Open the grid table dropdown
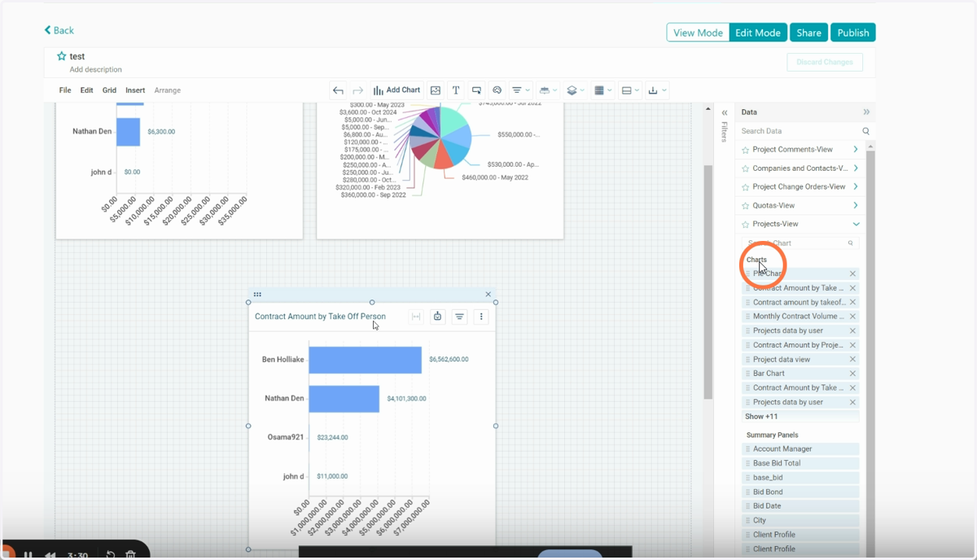The width and height of the screenshot is (977, 560). [x=602, y=90]
